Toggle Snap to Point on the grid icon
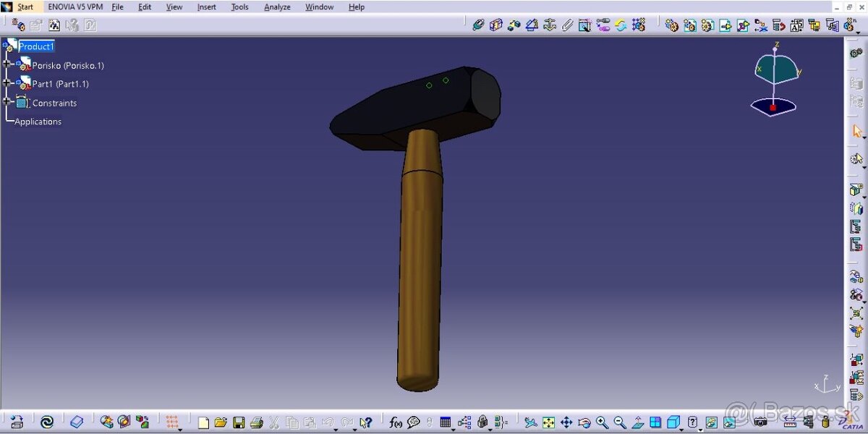The image size is (868, 434). pos(172,422)
